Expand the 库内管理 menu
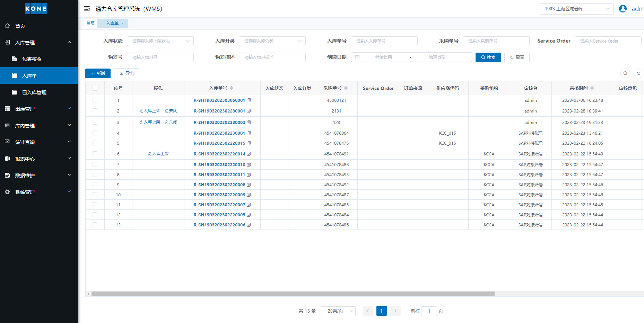This screenshot has height=323, width=644. point(39,125)
